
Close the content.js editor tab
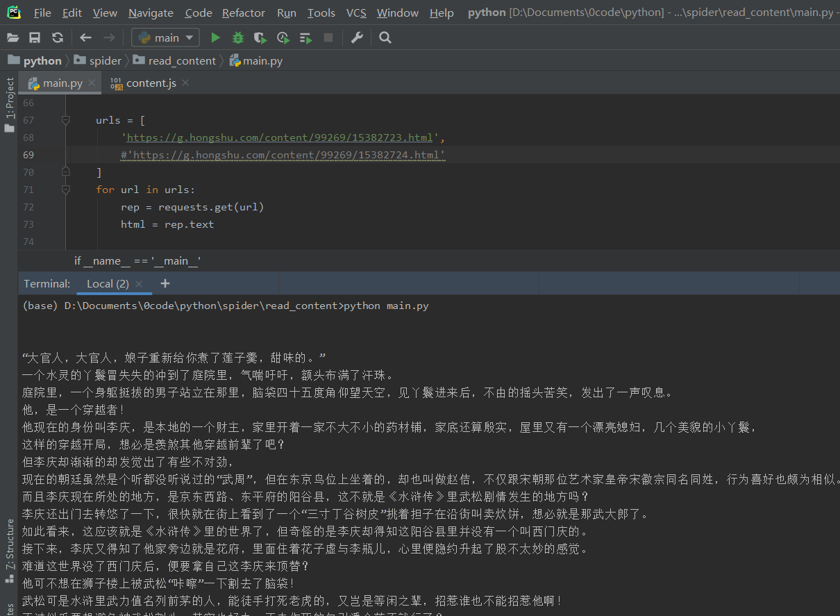pos(185,83)
